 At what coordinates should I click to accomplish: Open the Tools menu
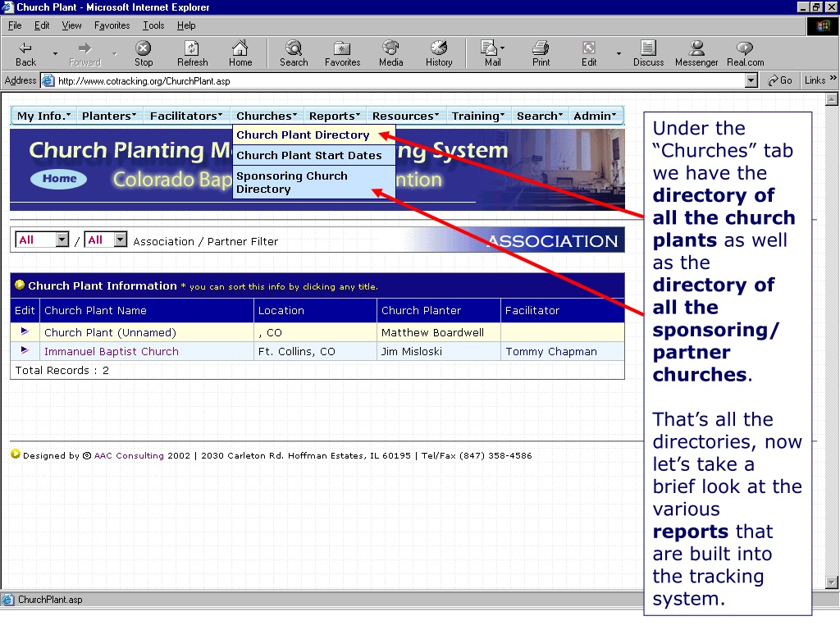(153, 25)
